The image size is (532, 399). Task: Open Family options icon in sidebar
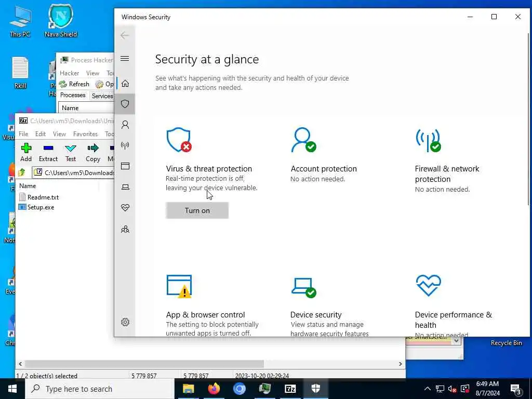point(125,229)
